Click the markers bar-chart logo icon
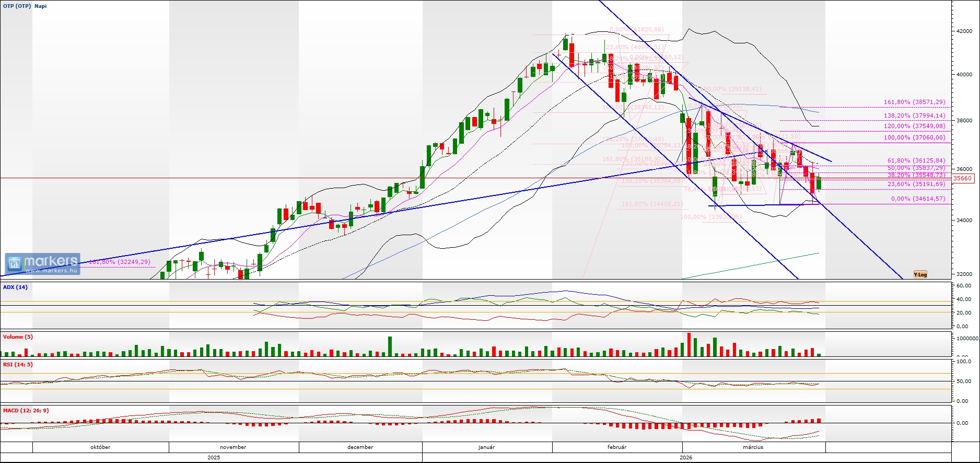The height and width of the screenshot is (463, 980). click(x=15, y=264)
